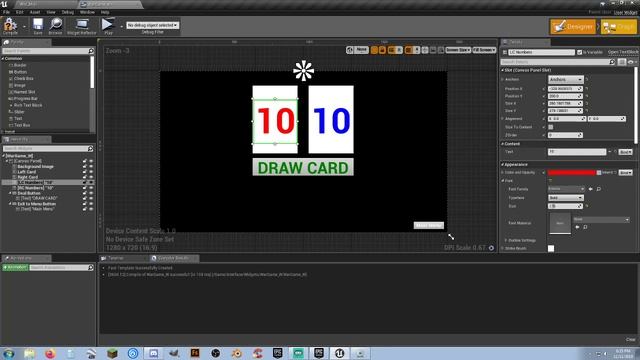Screen dimensions: 640x360
Task: Open the Fill Screen dropdown in the viewport
Action: coord(484,50)
